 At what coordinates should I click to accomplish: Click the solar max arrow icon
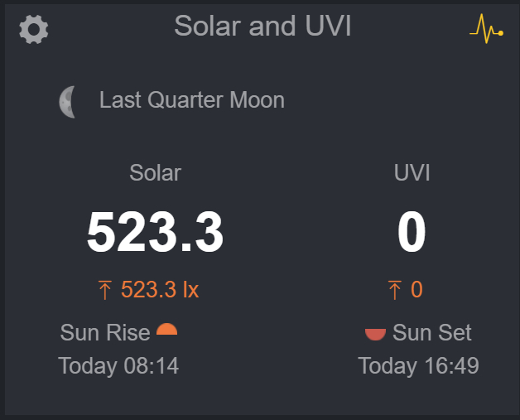coord(105,290)
